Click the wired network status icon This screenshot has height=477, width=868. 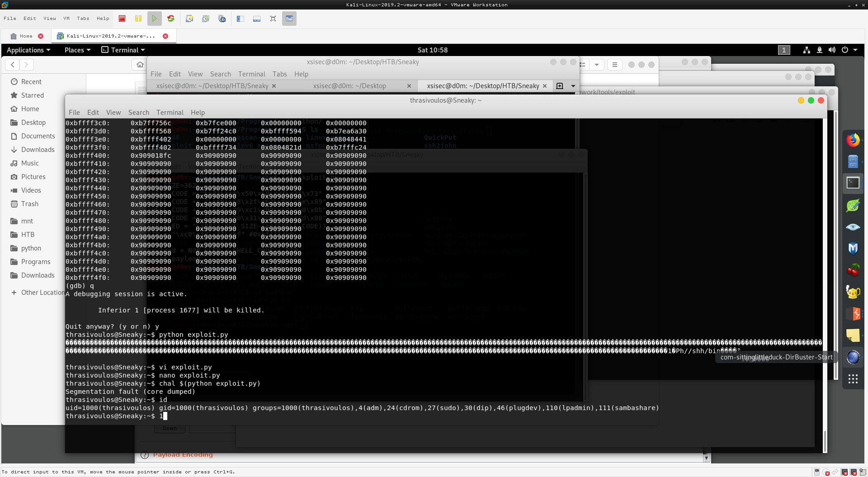click(807, 50)
